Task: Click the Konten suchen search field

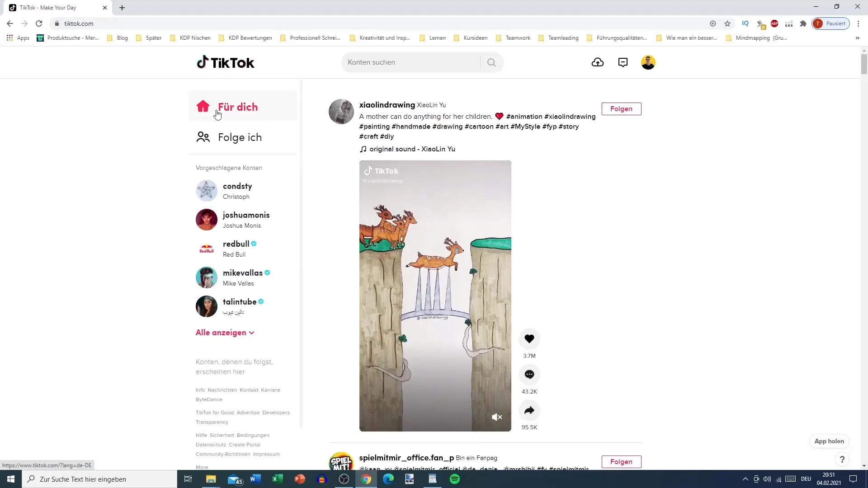Action: point(410,62)
